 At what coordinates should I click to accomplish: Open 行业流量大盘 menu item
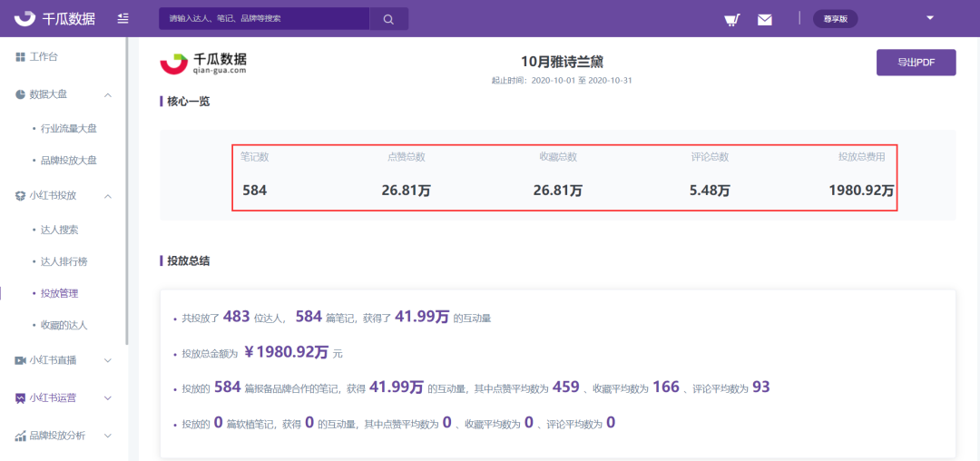[68, 129]
